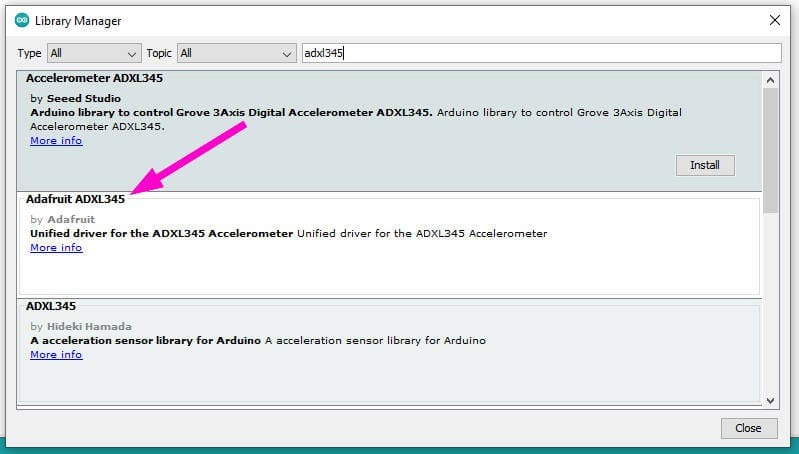Click the Library Manager title text
The image size is (799, 454).
click(x=78, y=21)
